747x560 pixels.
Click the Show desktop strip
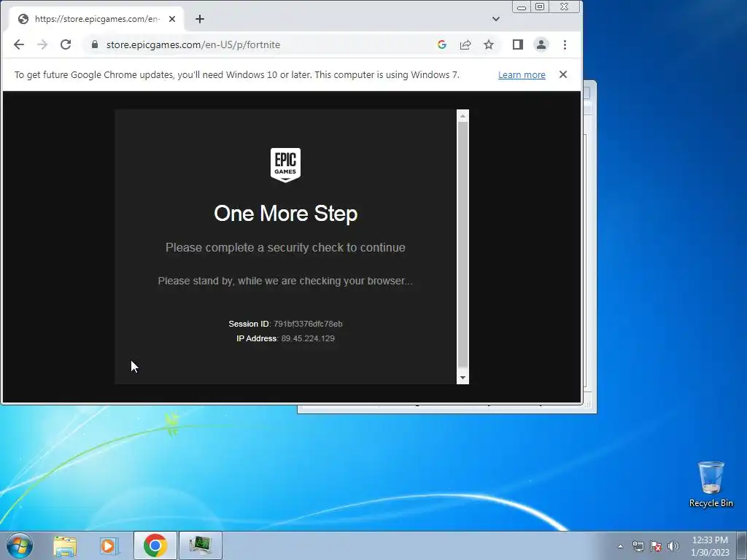click(741, 545)
